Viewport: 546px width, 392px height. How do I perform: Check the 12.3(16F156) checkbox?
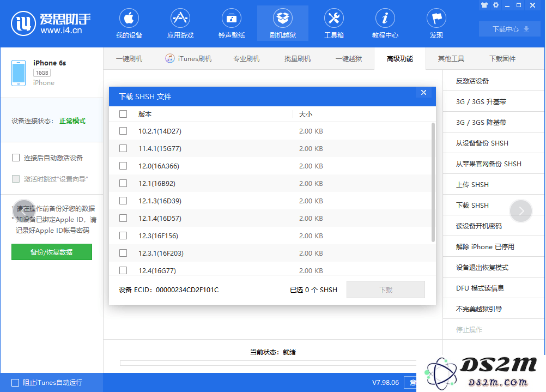pos(123,236)
